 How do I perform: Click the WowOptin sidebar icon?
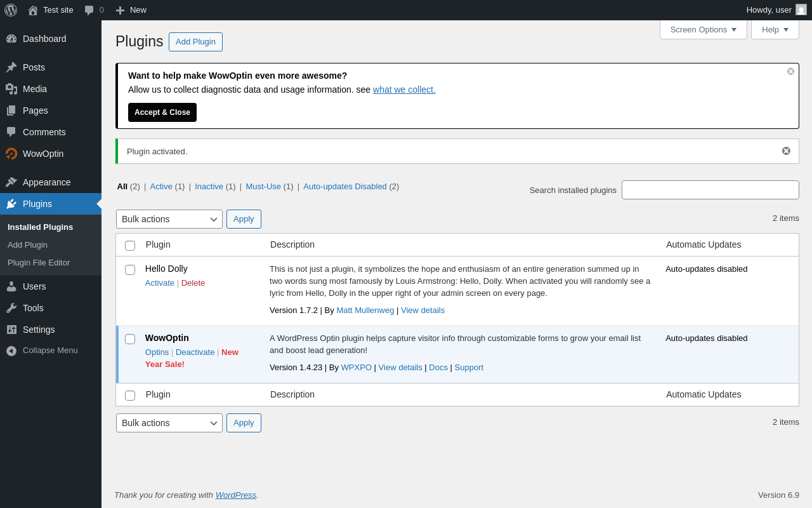point(11,154)
